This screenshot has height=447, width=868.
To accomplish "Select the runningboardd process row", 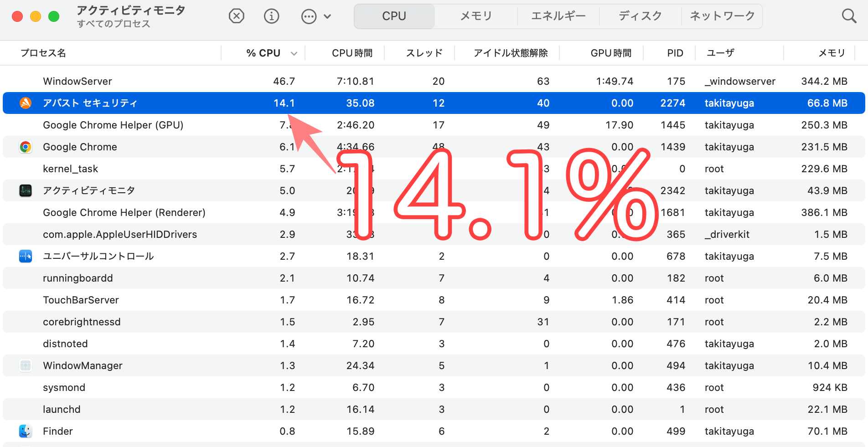I will 434,278.
